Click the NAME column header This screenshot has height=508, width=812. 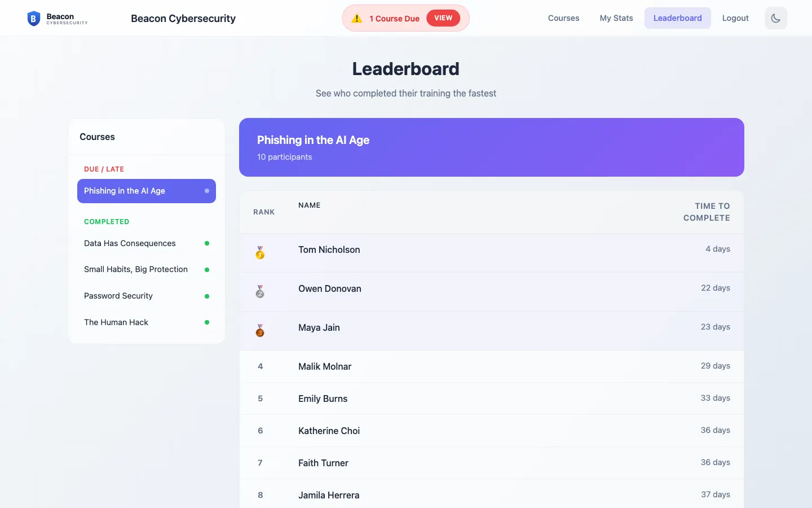[x=310, y=205]
